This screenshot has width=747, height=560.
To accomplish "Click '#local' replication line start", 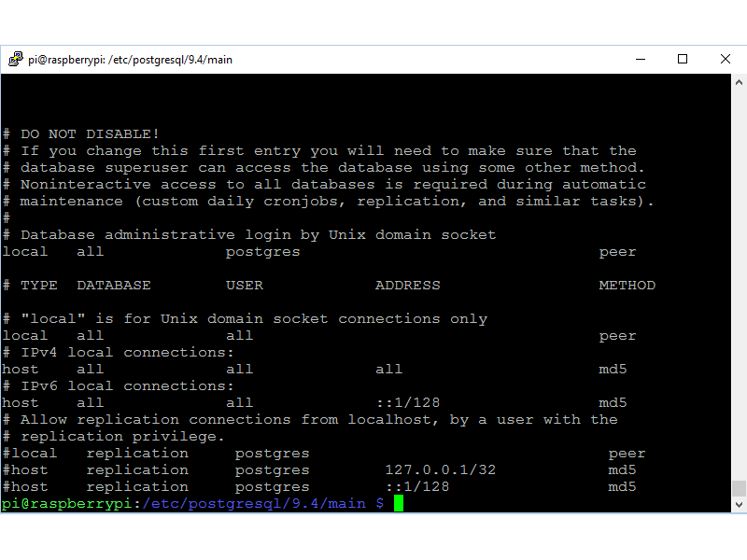I will click(x=30, y=453).
